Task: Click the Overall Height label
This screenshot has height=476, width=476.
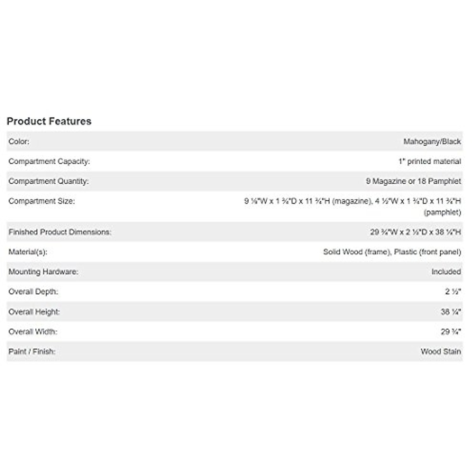Action: (34, 312)
